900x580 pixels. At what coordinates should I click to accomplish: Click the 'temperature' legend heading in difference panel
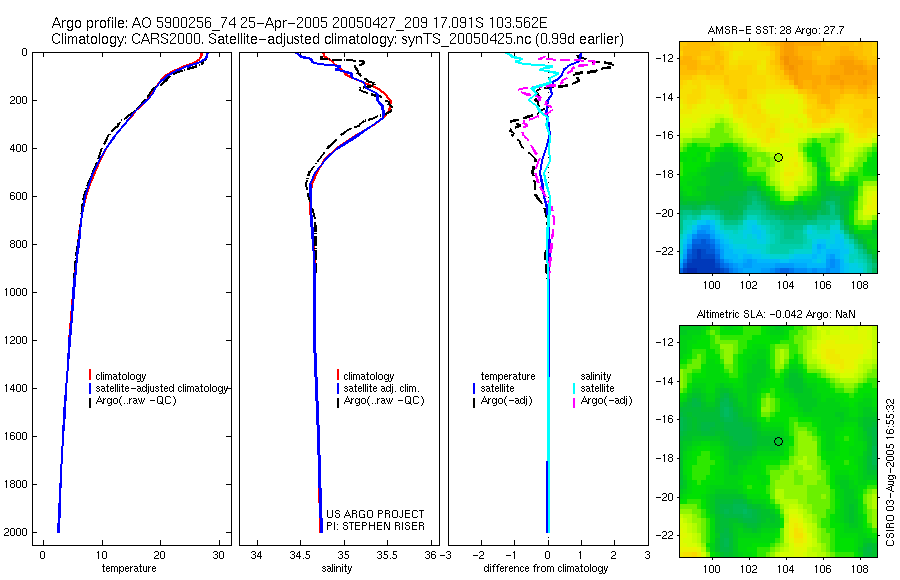508,377
